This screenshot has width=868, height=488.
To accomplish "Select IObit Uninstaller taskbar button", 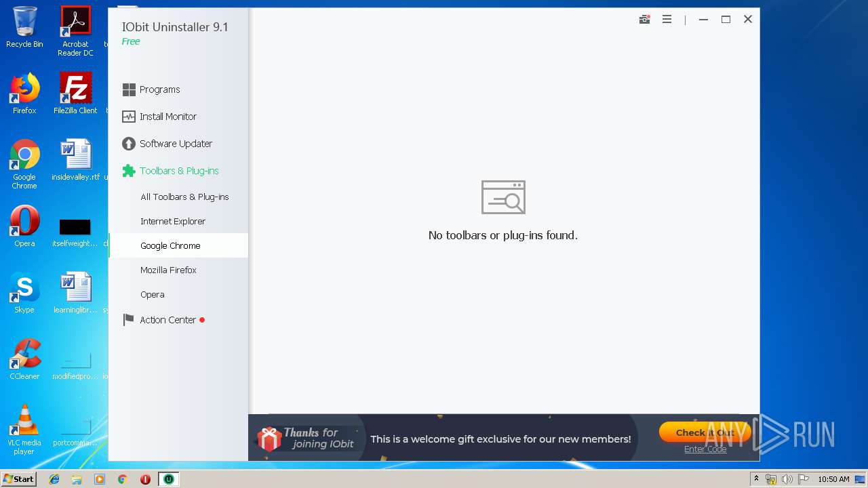I will coord(169,479).
